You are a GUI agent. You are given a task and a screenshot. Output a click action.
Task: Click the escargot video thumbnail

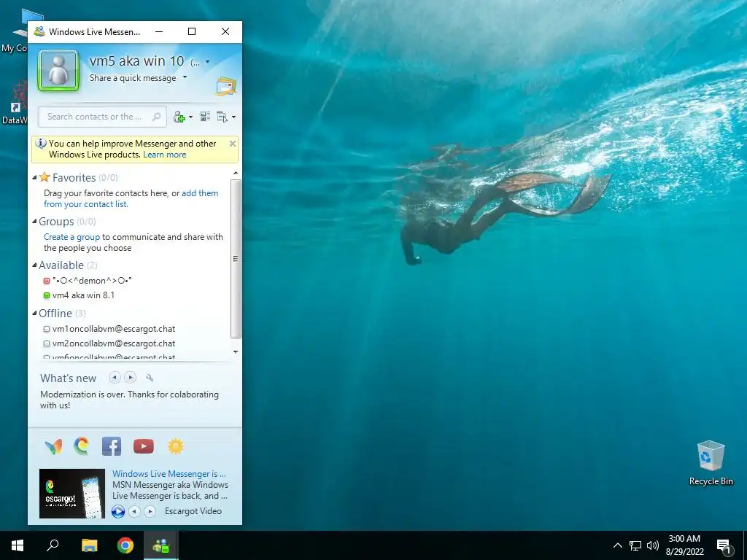coord(72,494)
